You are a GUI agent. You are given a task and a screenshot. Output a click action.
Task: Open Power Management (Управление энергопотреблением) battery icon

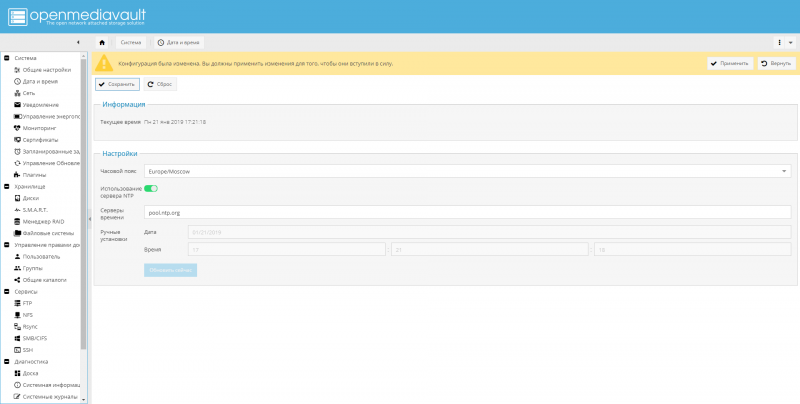point(17,117)
